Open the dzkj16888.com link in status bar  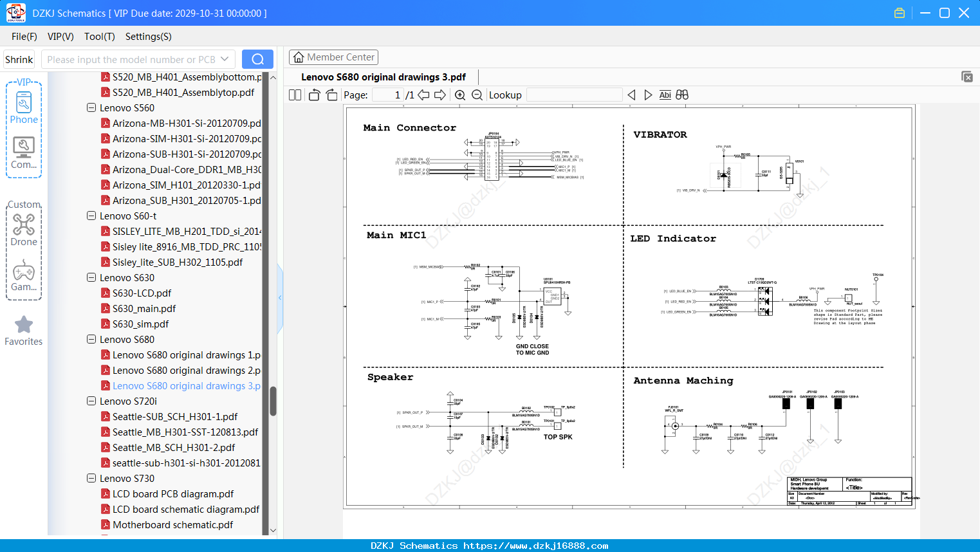[x=535, y=546]
